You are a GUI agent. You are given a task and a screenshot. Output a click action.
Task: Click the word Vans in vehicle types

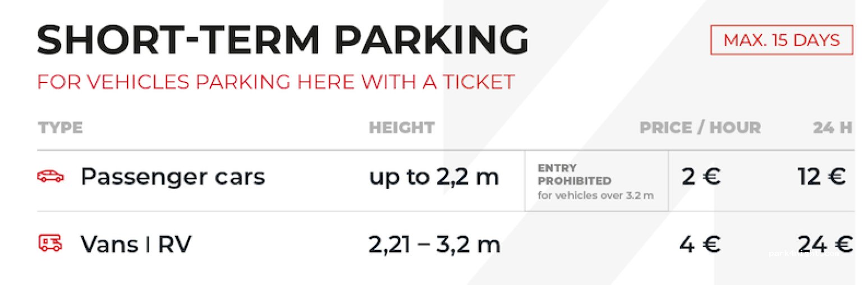tap(109, 245)
